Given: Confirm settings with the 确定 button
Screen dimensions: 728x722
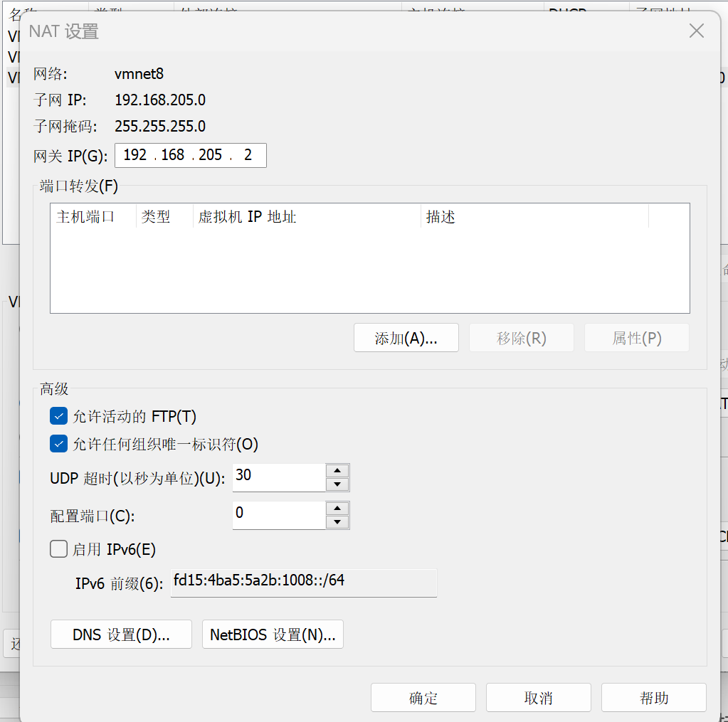Looking at the screenshot, I should pos(423,697).
